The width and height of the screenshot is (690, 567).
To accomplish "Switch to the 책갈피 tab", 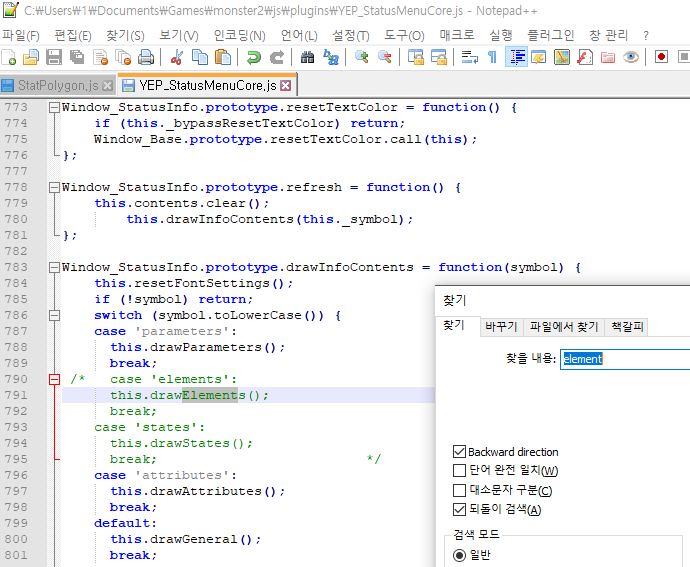I will pyautogui.click(x=627, y=327).
